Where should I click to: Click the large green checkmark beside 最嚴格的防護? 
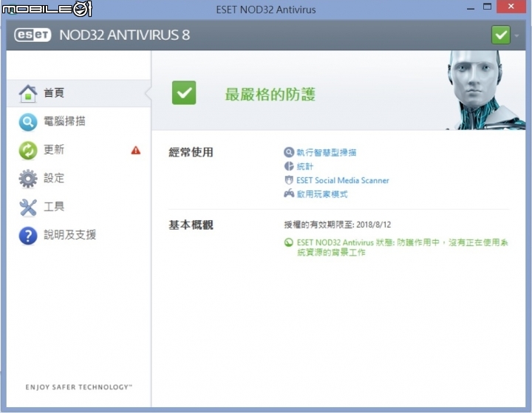point(184,92)
